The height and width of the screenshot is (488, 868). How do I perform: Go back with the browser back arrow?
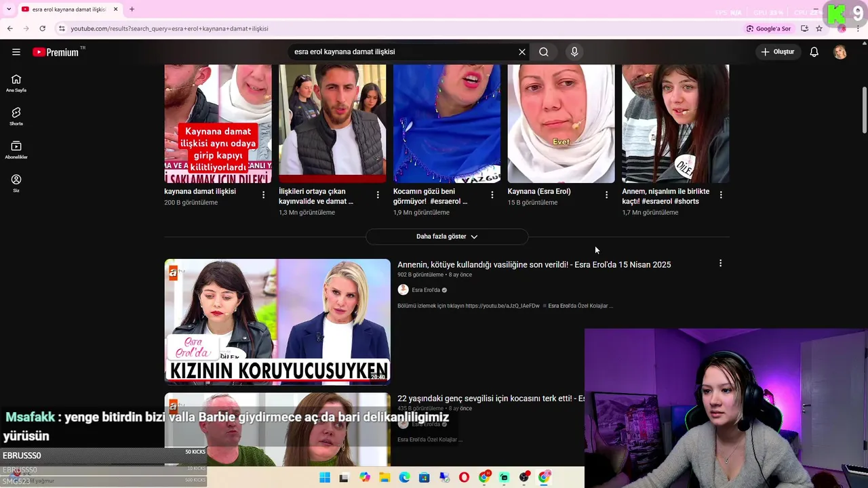(x=9, y=28)
